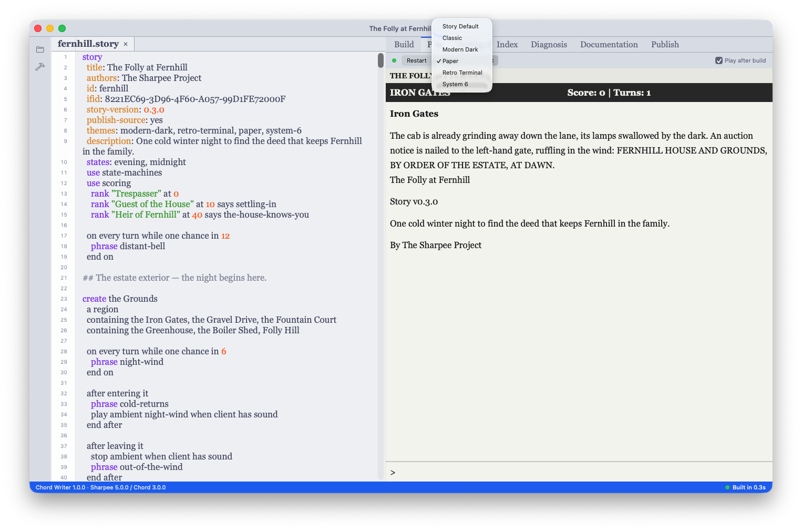
Task: Click the create the Grounds line
Action: tap(120, 299)
